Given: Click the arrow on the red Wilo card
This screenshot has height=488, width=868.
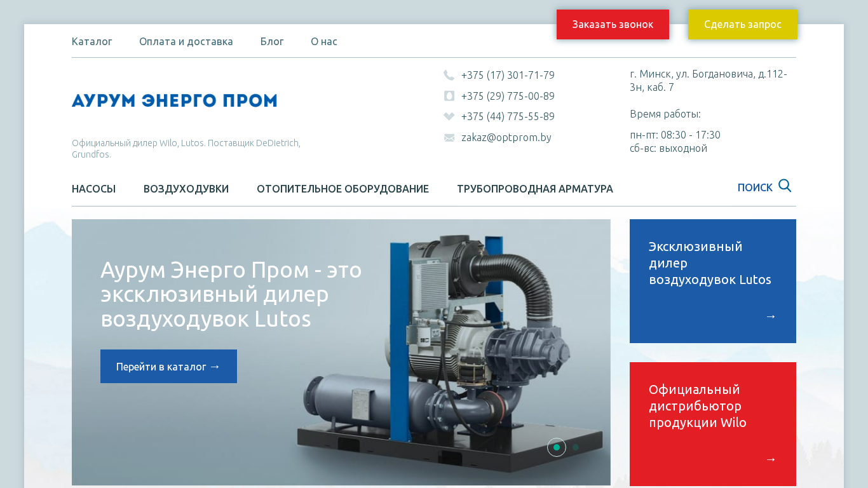Looking at the screenshot, I should point(771,459).
